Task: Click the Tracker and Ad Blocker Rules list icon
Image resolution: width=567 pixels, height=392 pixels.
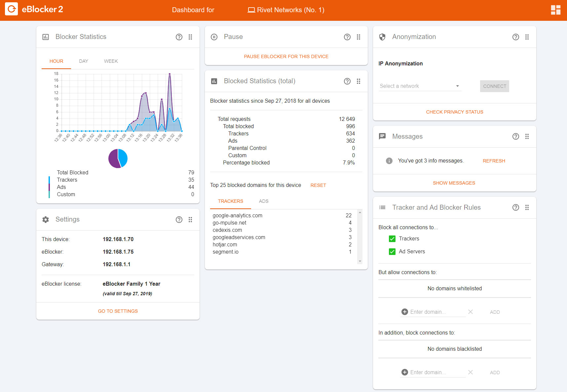Action: click(x=382, y=207)
